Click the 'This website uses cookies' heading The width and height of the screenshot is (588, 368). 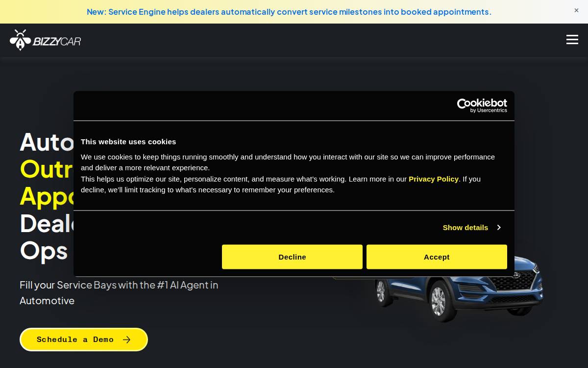128,142
